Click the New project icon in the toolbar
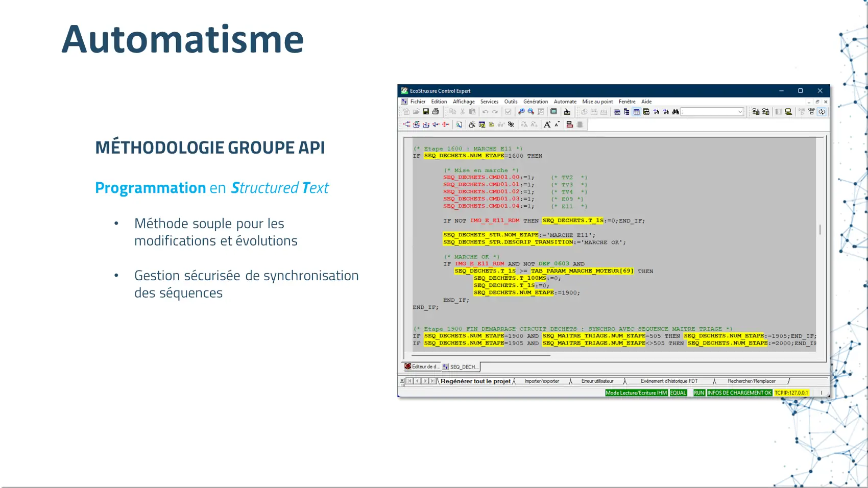Image resolution: width=868 pixels, height=488 pixels. 406,112
